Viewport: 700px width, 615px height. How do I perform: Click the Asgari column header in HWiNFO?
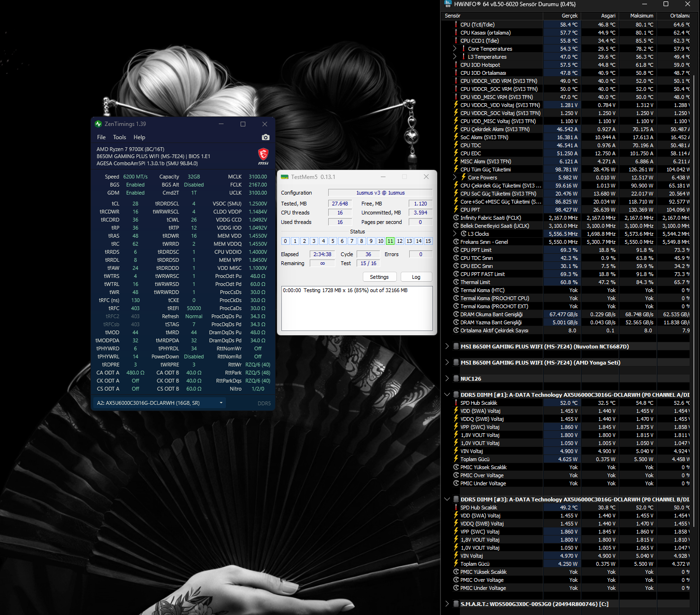600,16
